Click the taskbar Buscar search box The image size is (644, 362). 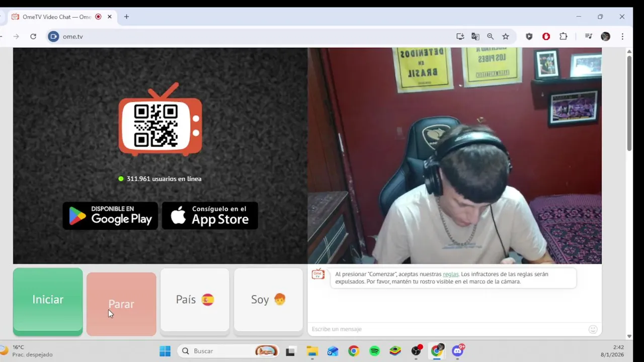229,351
